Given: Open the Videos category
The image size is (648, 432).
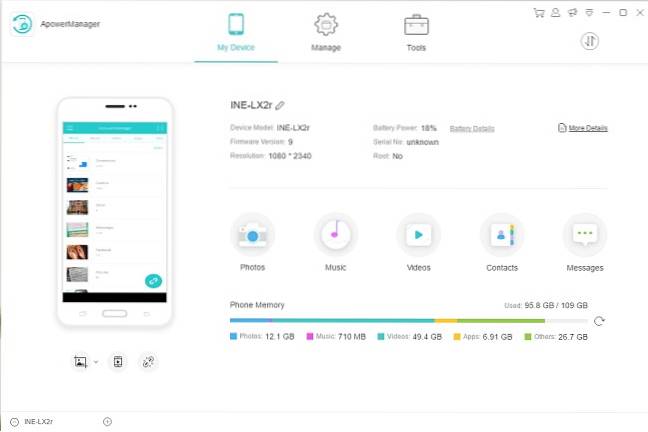Looking at the screenshot, I should pos(418,236).
